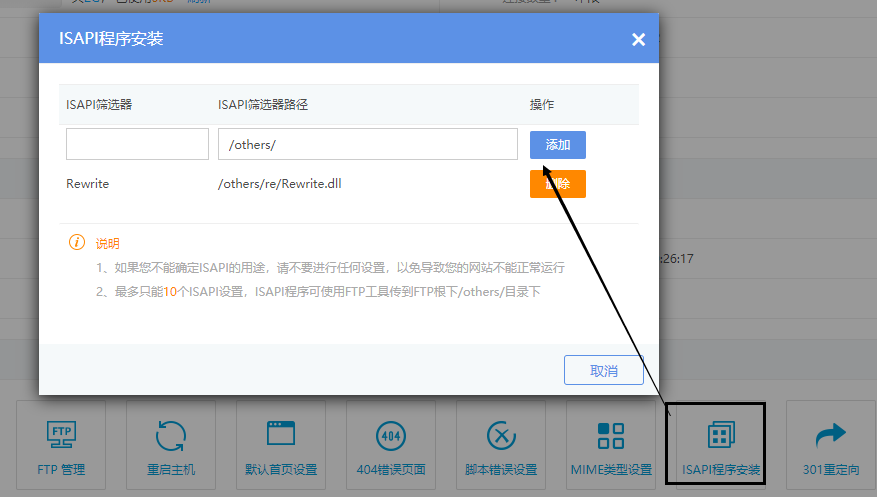The width and height of the screenshot is (877, 497).
Task: Click the 操作 column header
Action: click(542, 104)
